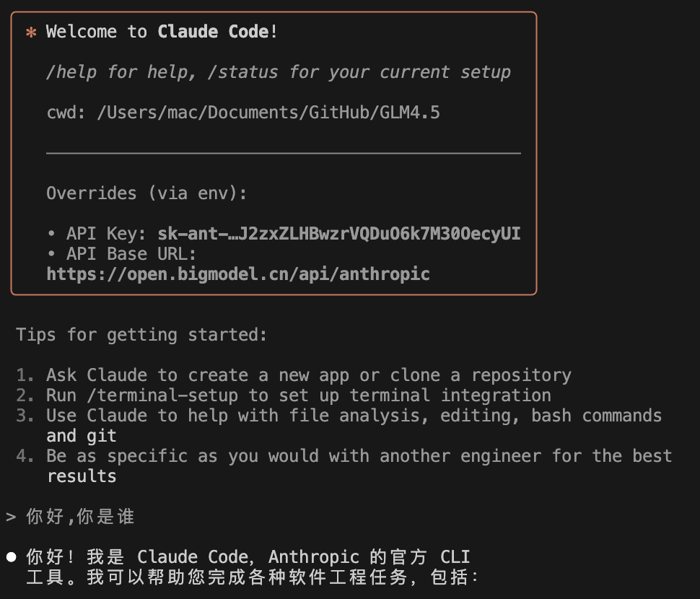The image size is (700, 599).
Task: Click tip 1 about creating a new app
Action: pos(308,375)
